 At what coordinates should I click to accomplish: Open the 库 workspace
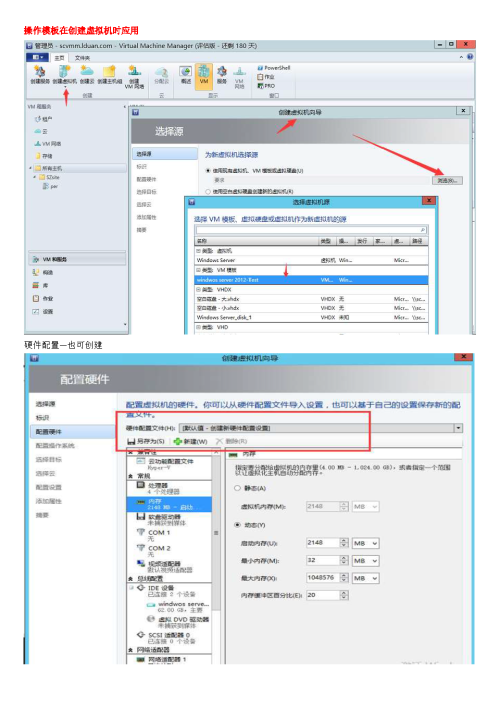(41, 285)
